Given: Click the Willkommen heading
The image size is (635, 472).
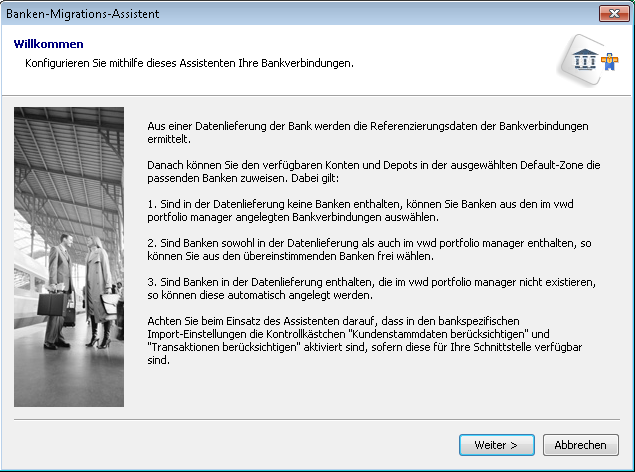Looking at the screenshot, I should tap(48, 45).
